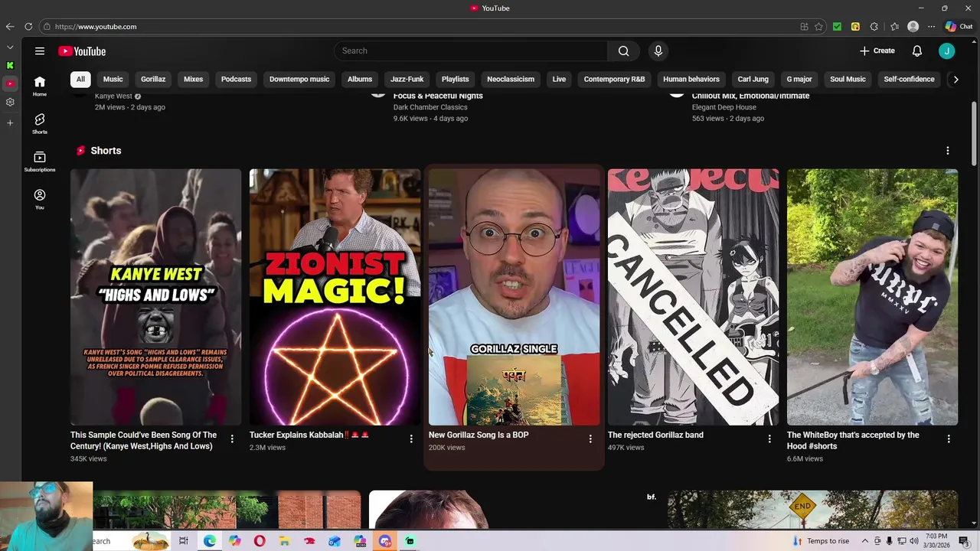Open the notifications bell
The height and width of the screenshot is (551, 980).
(x=916, y=51)
